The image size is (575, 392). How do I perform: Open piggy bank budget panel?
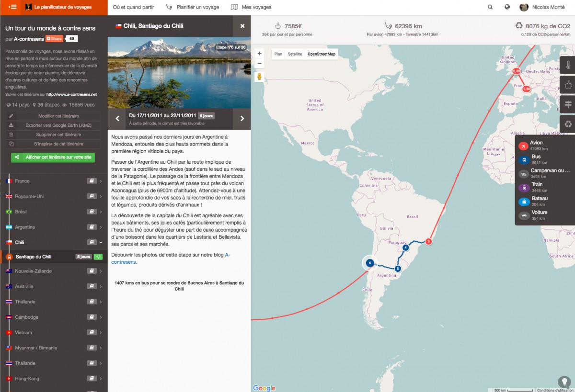tap(568, 85)
